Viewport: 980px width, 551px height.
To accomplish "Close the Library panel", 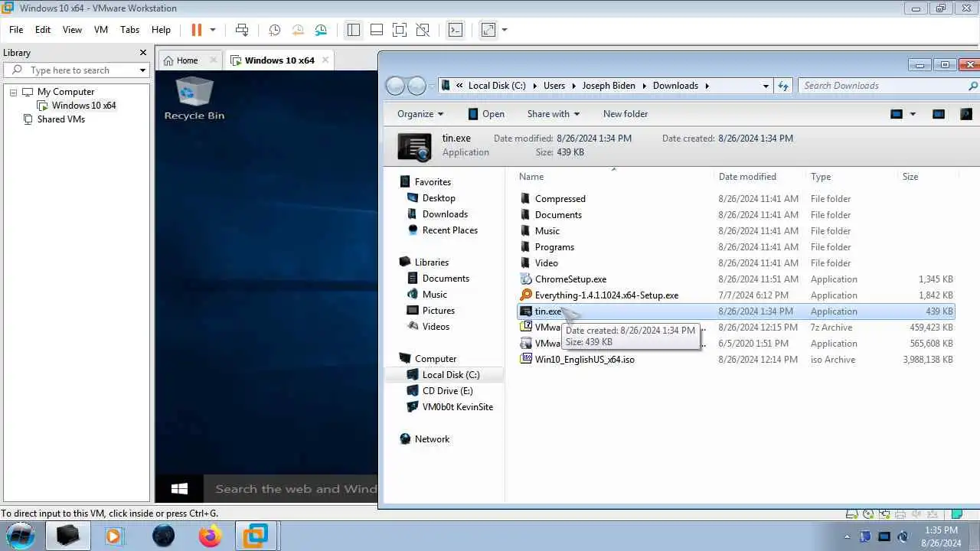I will pyautogui.click(x=143, y=53).
